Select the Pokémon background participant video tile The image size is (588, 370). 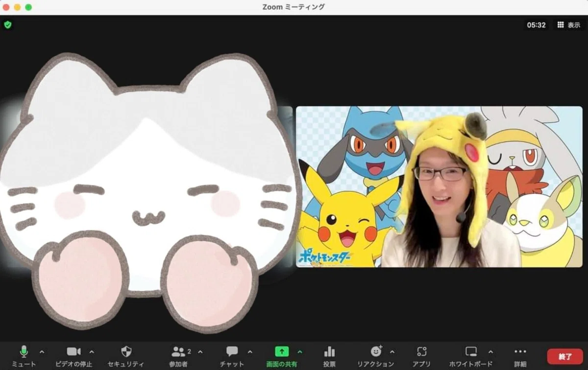(x=439, y=186)
